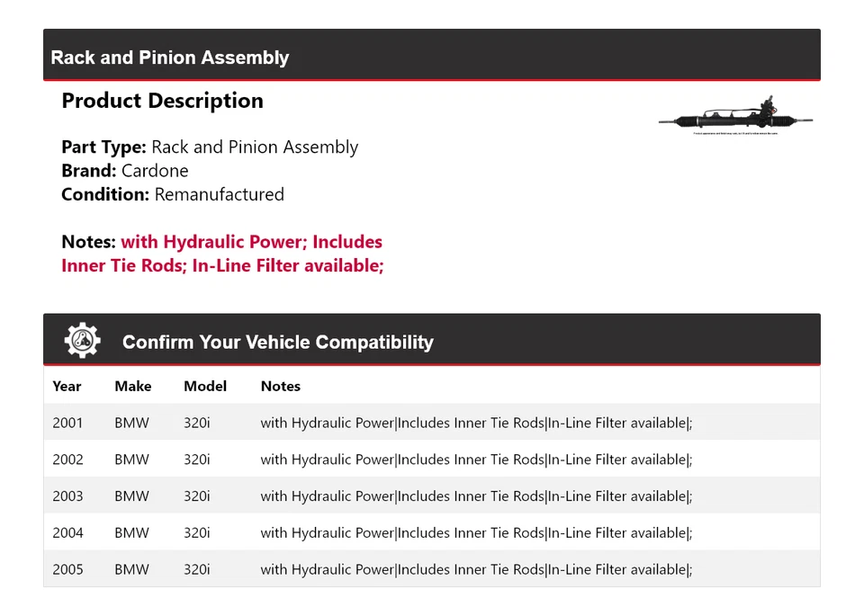The height and width of the screenshot is (616, 864).
Task: Click the 320i model in the 2003 row
Action: (196, 496)
